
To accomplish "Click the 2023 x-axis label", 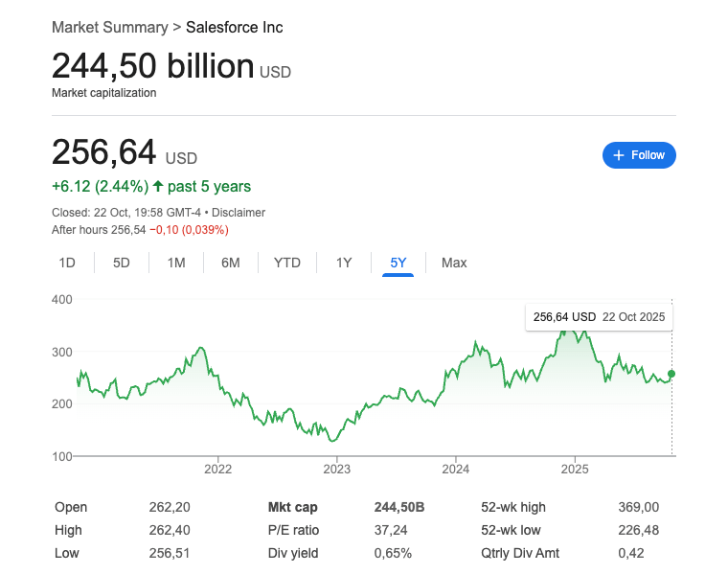I will click(336, 469).
